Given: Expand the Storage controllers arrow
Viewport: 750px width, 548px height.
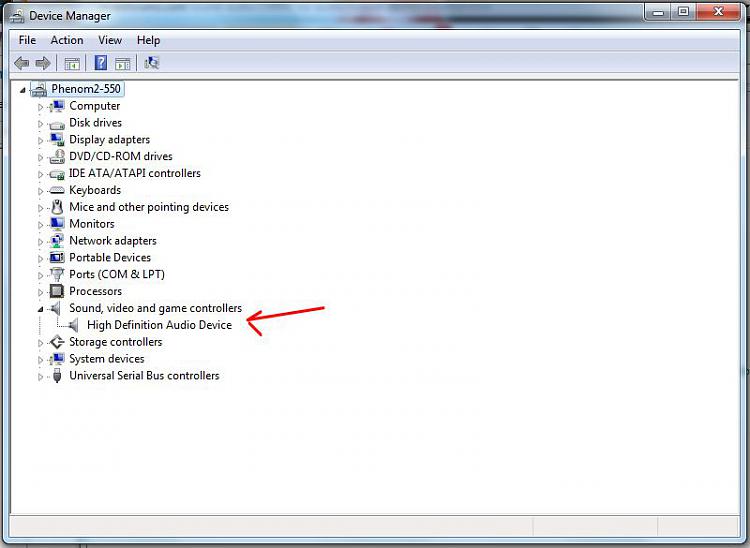Looking at the screenshot, I should point(40,343).
